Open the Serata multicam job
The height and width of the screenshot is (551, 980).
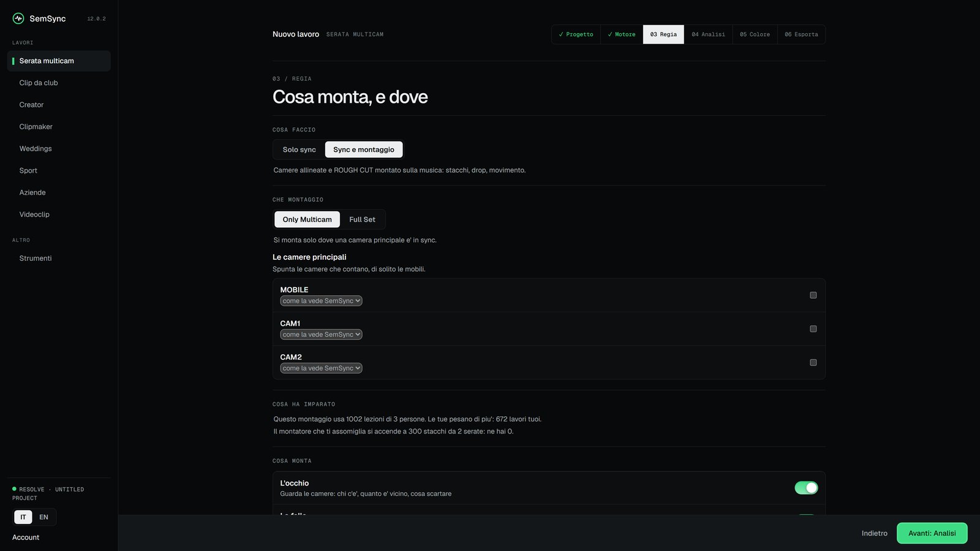click(x=59, y=61)
